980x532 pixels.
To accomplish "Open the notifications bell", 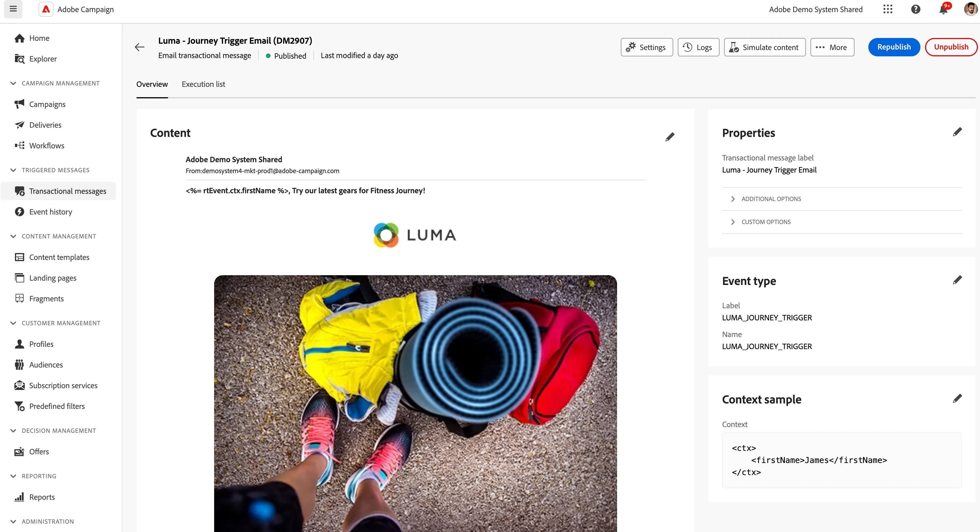I will coord(943,9).
